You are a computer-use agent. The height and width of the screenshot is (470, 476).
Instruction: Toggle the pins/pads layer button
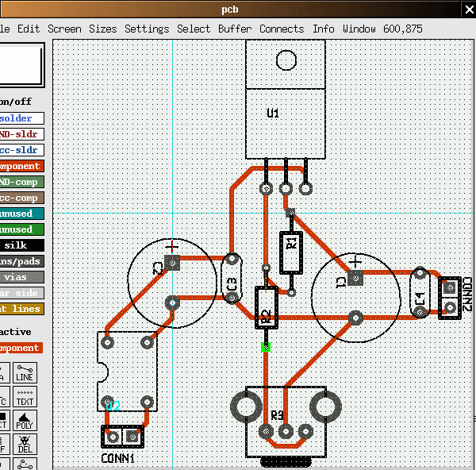point(21,261)
